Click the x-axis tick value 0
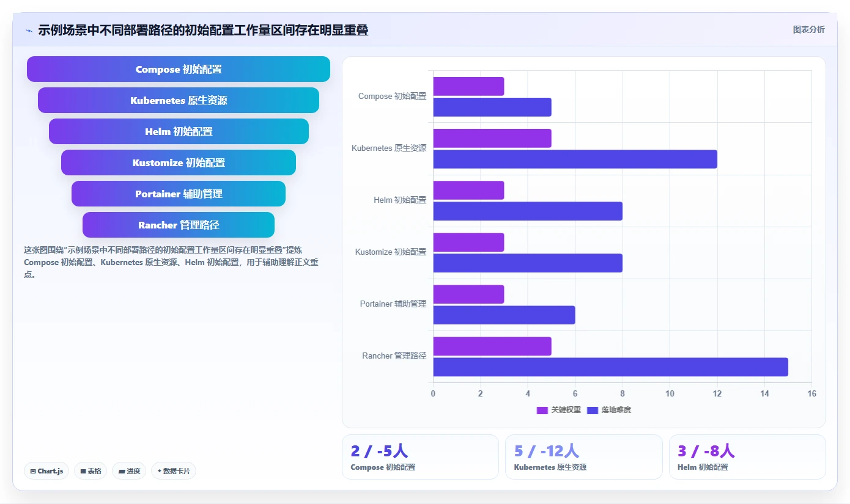 pyautogui.click(x=433, y=393)
